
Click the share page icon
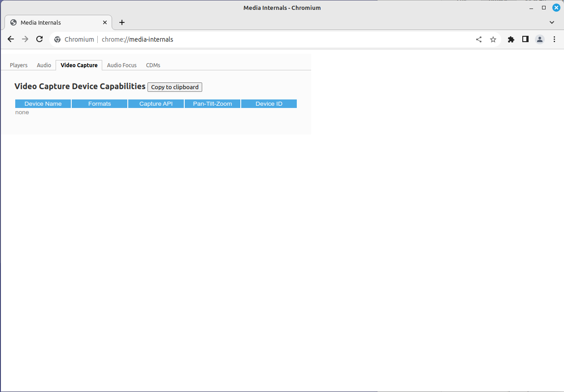coord(479,39)
